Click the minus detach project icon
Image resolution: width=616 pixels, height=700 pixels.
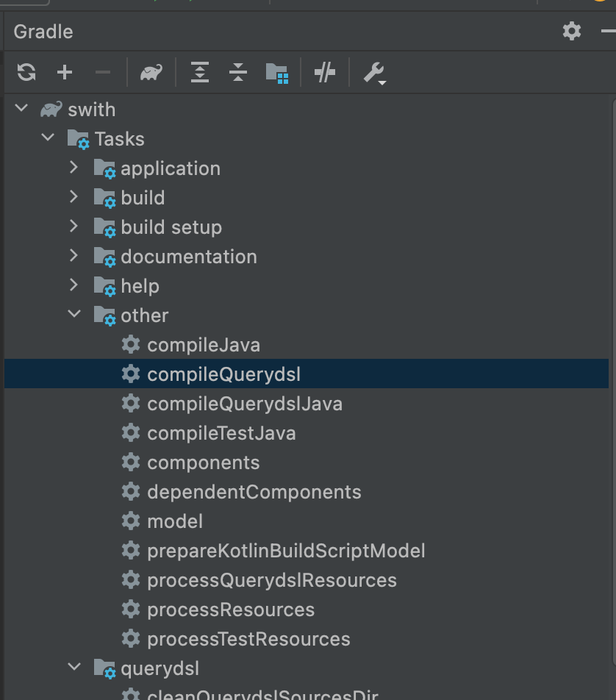[103, 72]
